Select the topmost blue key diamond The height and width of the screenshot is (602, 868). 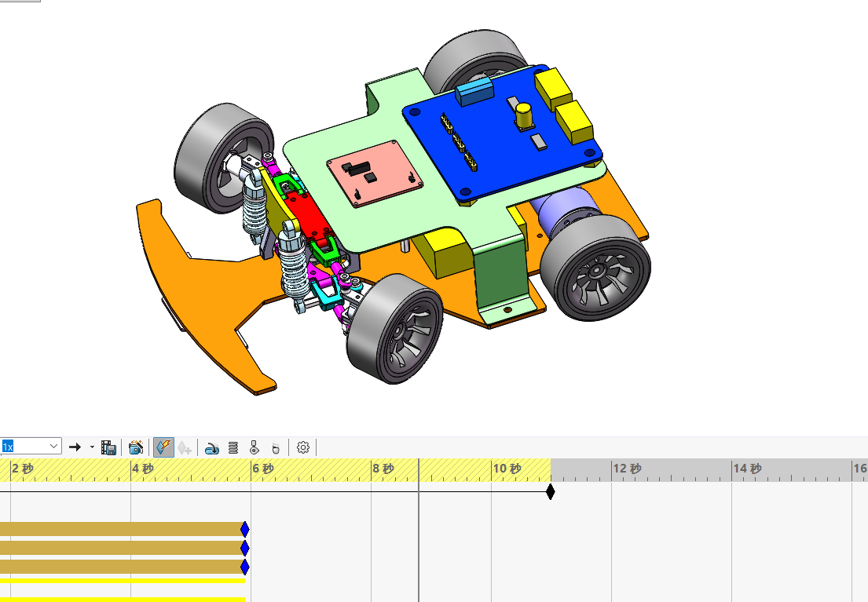244,530
